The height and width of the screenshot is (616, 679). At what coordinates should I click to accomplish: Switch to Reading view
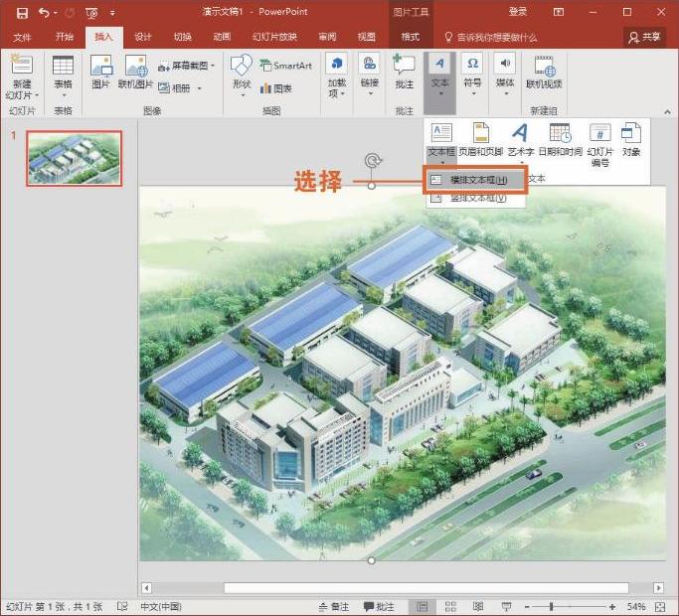pos(478,606)
